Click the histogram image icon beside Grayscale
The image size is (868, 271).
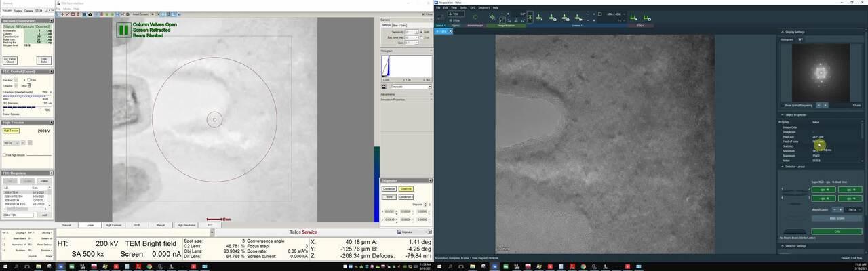pos(384,87)
